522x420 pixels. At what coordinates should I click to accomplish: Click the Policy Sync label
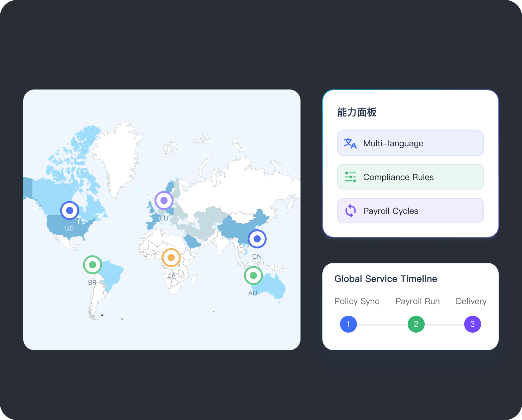[357, 301]
